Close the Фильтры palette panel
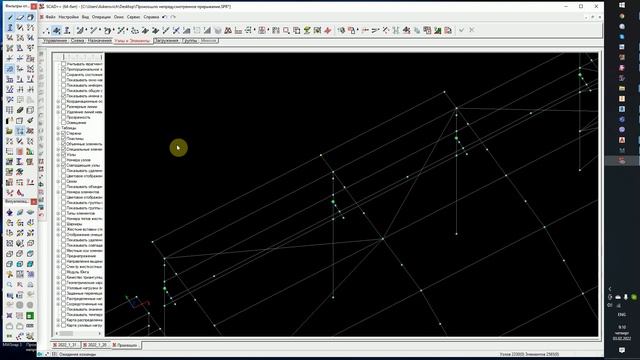The width and height of the screenshot is (640, 360). coord(34,7)
